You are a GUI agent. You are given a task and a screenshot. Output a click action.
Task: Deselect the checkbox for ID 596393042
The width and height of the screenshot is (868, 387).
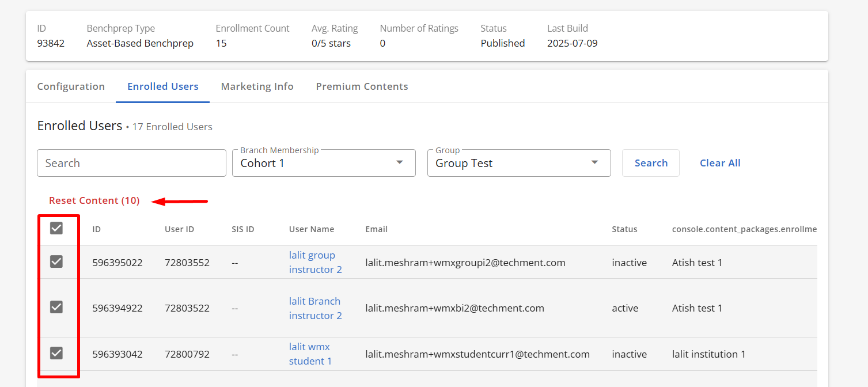coord(56,353)
